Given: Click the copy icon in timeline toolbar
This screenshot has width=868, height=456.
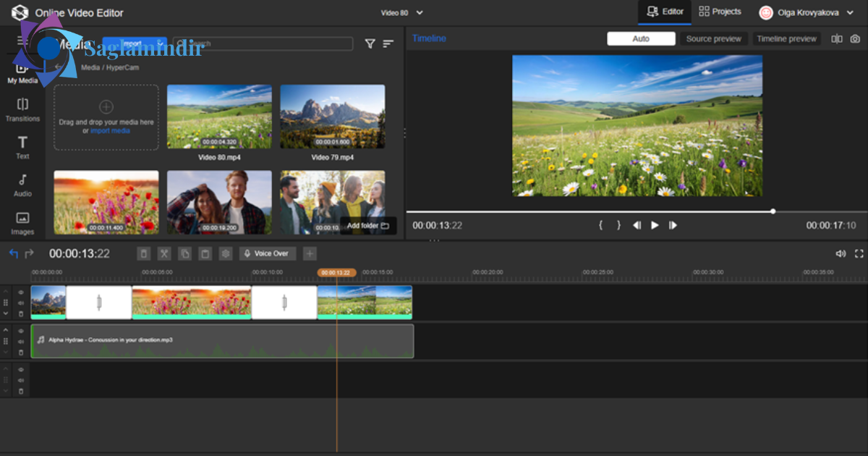Looking at the screenshot, I should 184,253.
